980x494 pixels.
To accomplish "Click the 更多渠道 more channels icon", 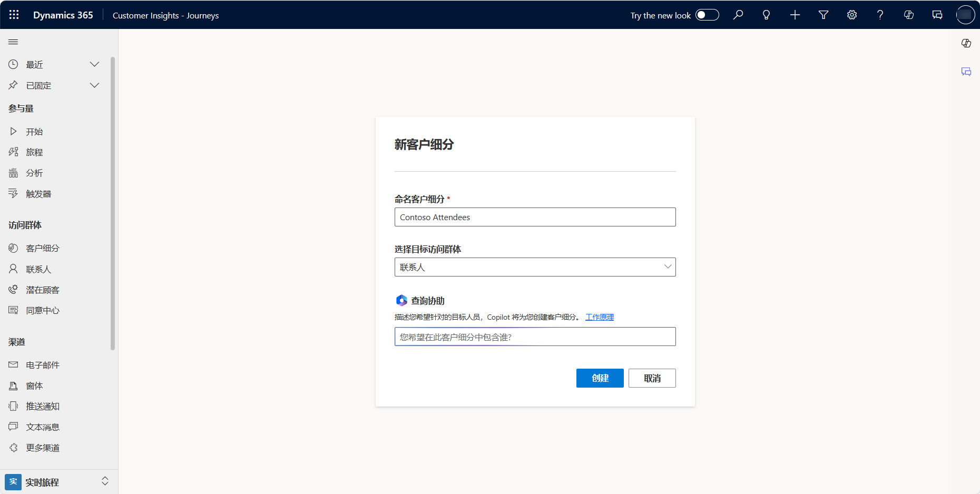I will tap(13, 448).
